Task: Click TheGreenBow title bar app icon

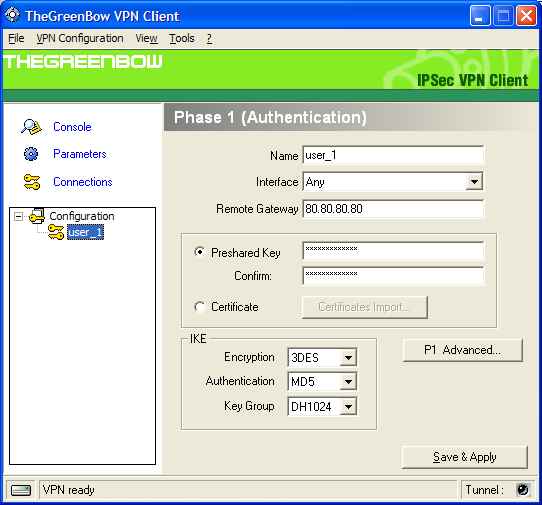Action: coord(12,15)
